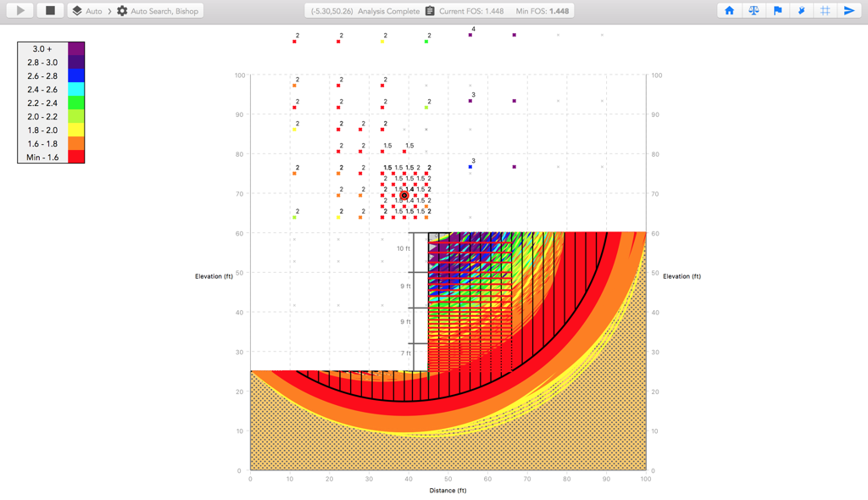This screenshot has height=500, width=868.
Task: Click the "Distance (ft)" axis title
Action: pyautogui.click(x=448, y=491)
